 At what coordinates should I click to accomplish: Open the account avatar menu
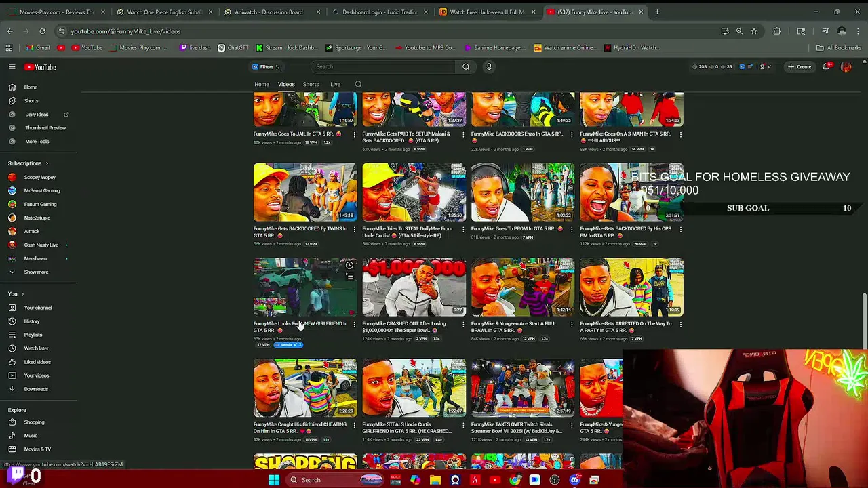click(x=846, y=67)
